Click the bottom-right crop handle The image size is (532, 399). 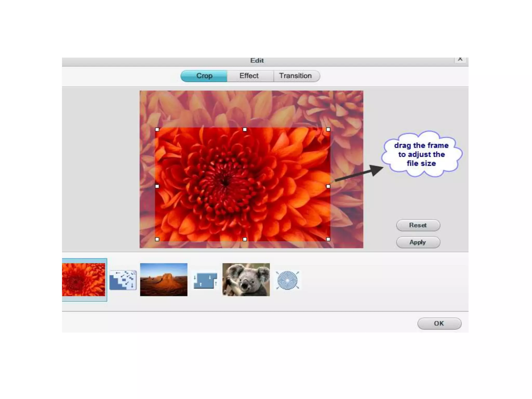[x=328, y=239]
